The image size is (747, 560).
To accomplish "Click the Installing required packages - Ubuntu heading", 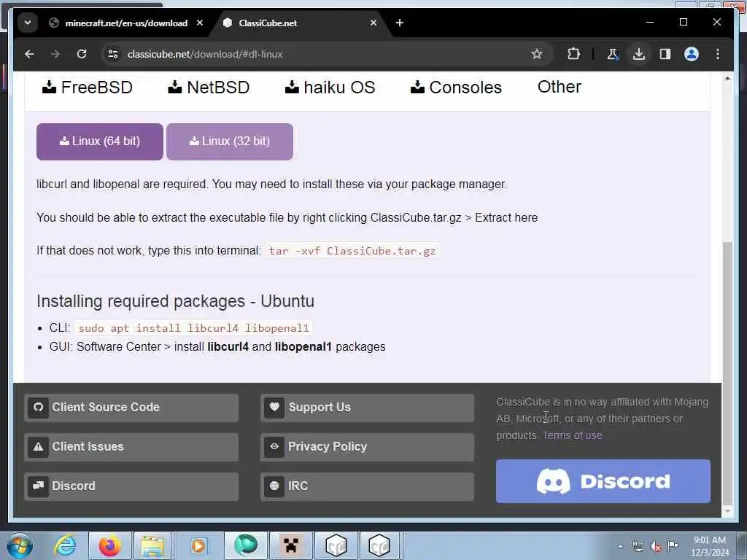I will click(175, 301).
